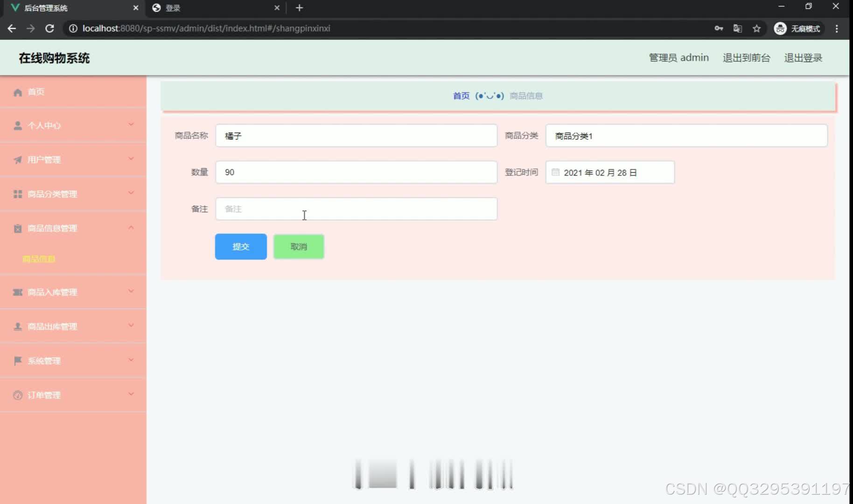Click 退出登录 in the header
Viewport: 853px width, 504px height.
(x=803, y=58)
